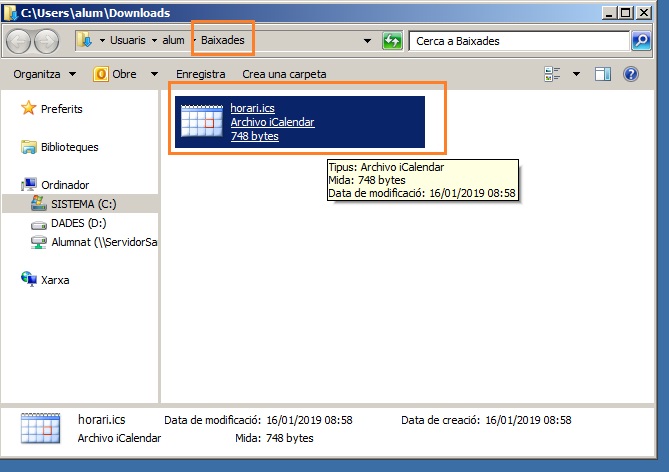Click Archivo iCalendar type in file tile
Image resolution: width=669 pixels, height=472 pixels.
272,122
